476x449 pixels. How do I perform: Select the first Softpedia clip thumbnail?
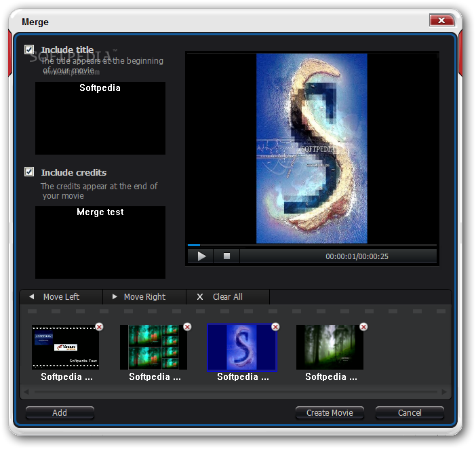pos(65,347)
